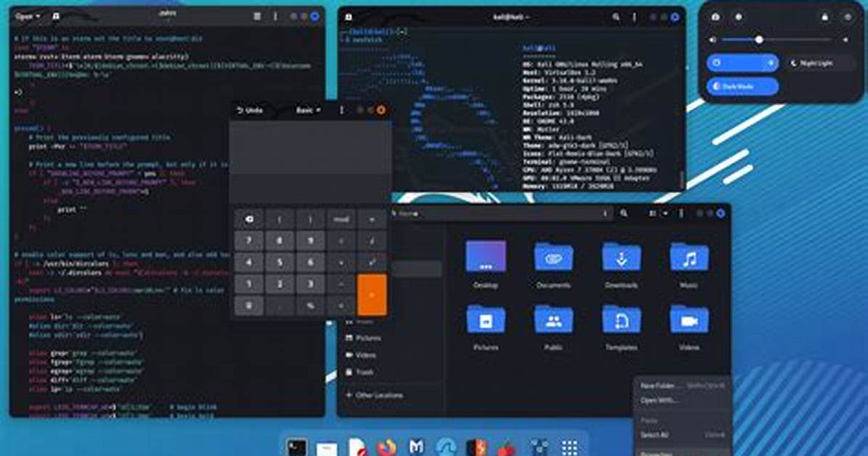Image resolution: width=868 pixels, height=456 pixels.
Task: Click the search icon in the terminal window
Action: (x=615, y=17)
